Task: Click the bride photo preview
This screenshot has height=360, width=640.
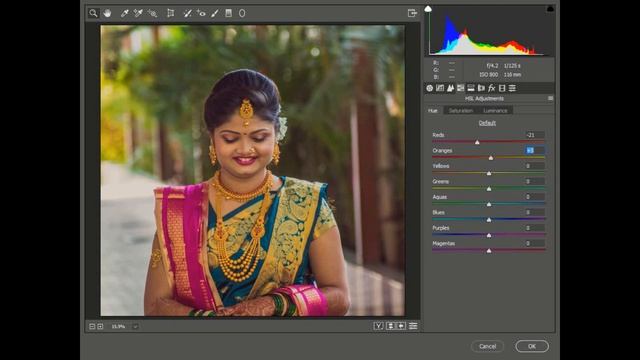Action: tap(253, 171)
